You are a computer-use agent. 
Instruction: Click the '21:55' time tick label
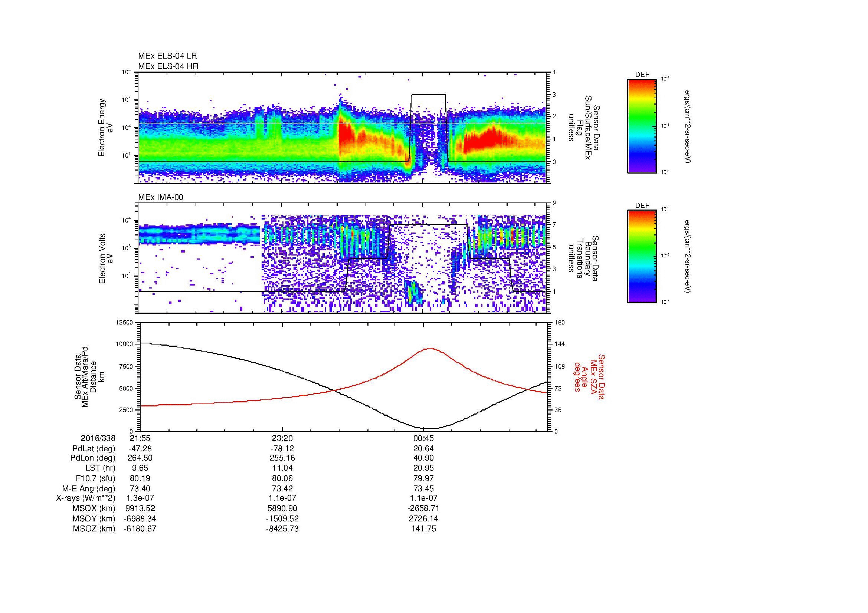click(x=140, y=438)
